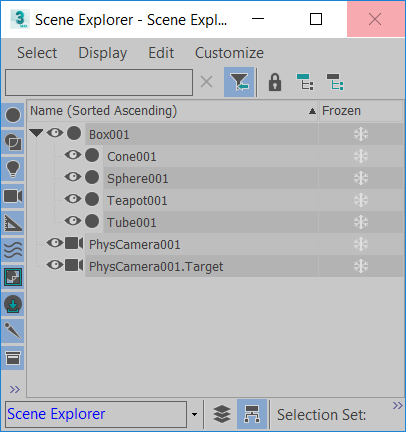This screenshot has width=406, height=432.
Task: Click the lock cell editing padlock
Action: [x=275, y=82]
